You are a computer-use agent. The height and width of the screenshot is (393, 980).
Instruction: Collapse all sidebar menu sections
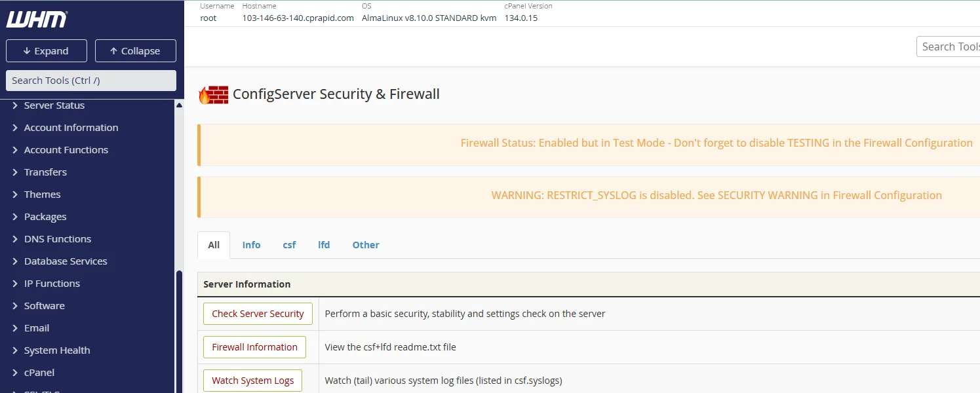[x=136, y=51]
